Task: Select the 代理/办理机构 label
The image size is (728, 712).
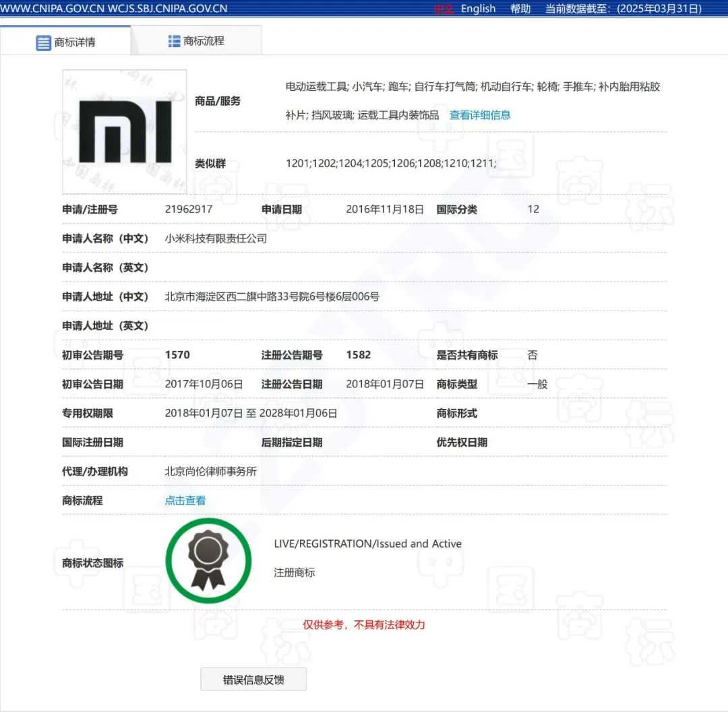Action: coord(95,472)
